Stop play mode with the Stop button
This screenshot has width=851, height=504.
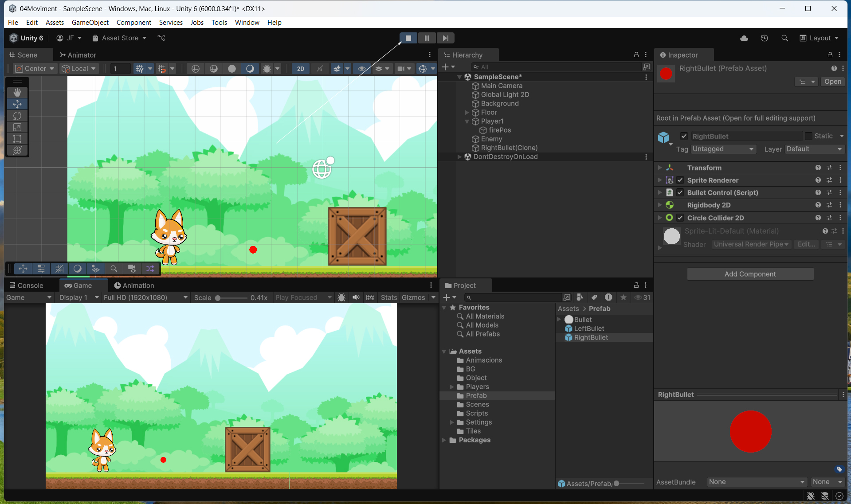(x=408, y=38)
